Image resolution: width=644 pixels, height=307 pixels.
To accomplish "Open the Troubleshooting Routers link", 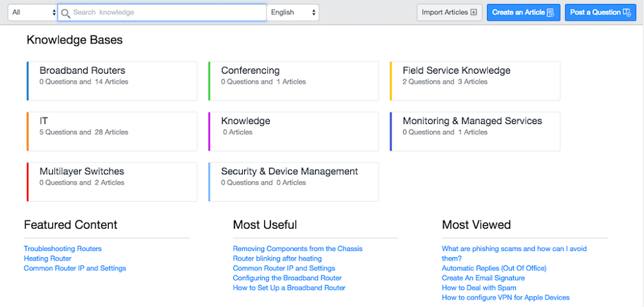I will coord(62,248).
